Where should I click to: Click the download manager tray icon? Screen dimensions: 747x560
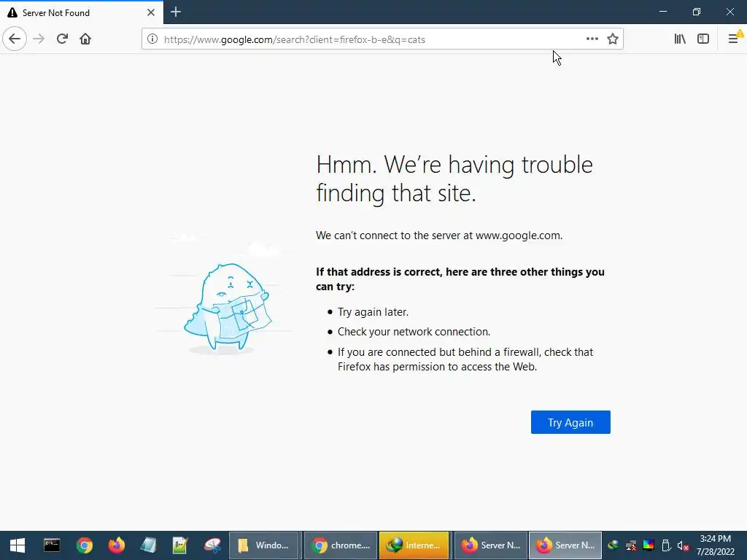pos(613,545)
